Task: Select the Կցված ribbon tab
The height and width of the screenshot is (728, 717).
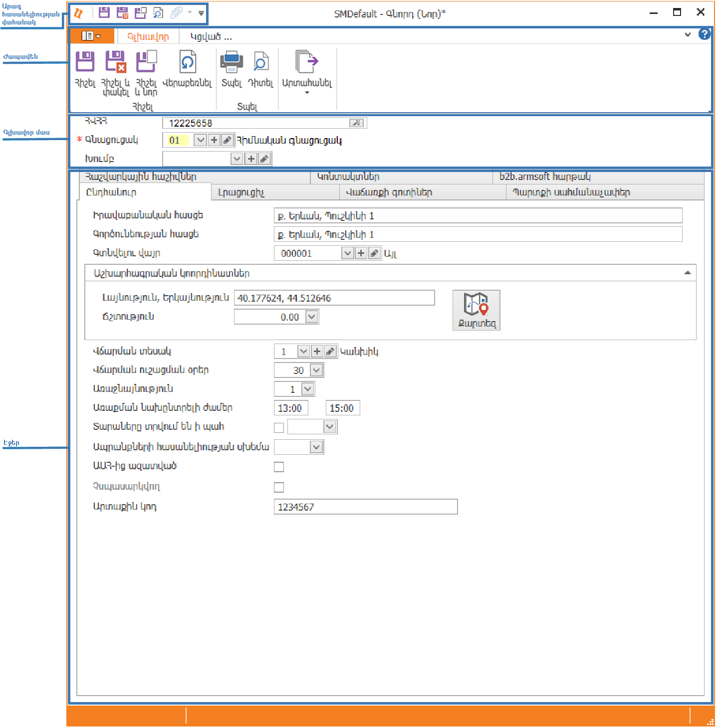Action: pos(211,36)
